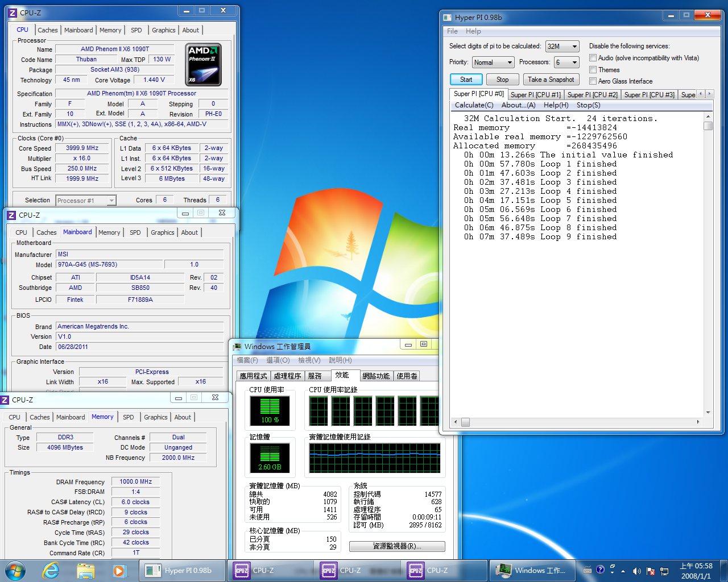Open the Action Center flag tray icon
This screenshot has height=582, width=728.
tap(651, 571)
